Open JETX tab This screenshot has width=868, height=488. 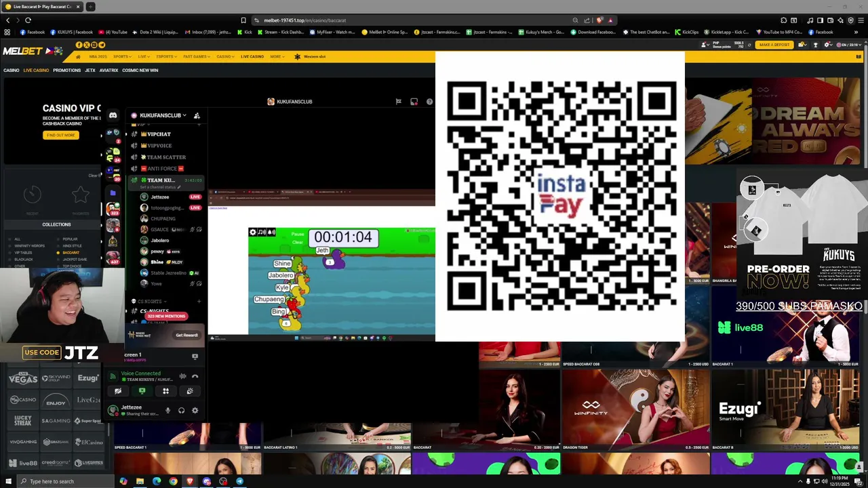pos(90,70)
